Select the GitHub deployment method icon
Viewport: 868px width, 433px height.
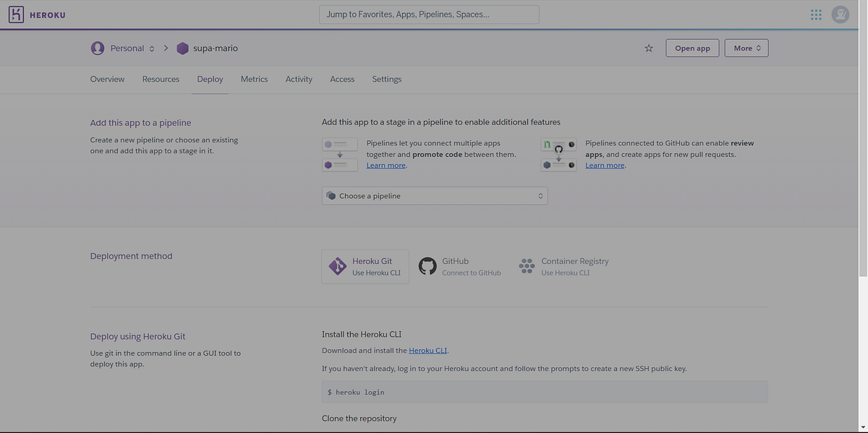(x=427, y=266)
